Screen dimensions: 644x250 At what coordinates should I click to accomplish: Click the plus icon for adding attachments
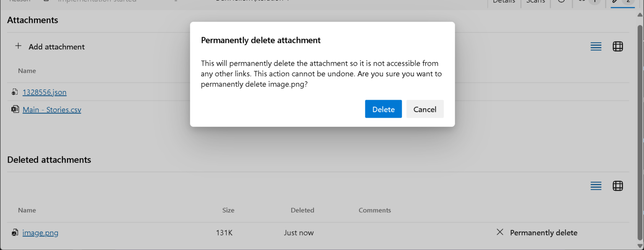tap(18, 46)
